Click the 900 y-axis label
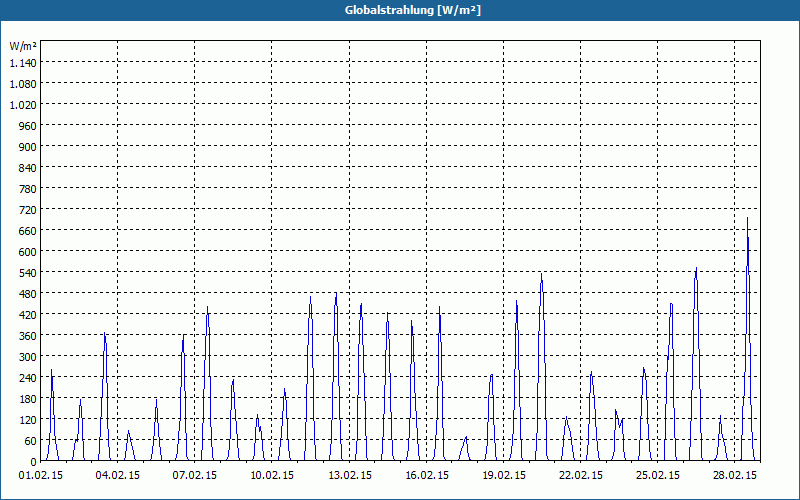Image resolution: width=800 pixels, height=500 pixels. [x=28, y=147]
